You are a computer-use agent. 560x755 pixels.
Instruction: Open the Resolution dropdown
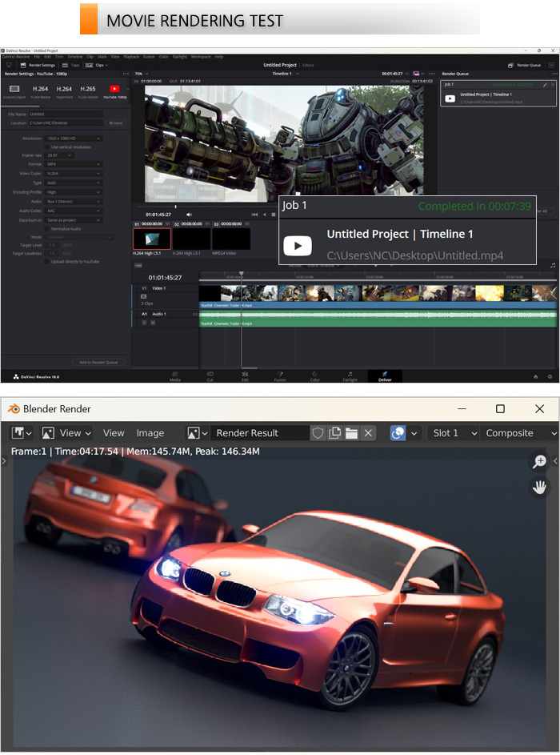(74, 139)
